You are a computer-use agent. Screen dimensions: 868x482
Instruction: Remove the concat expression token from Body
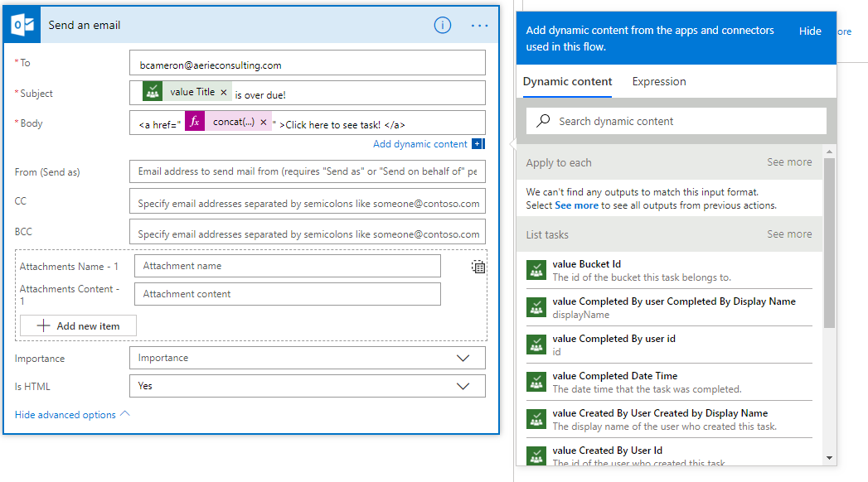coord(264,123)
